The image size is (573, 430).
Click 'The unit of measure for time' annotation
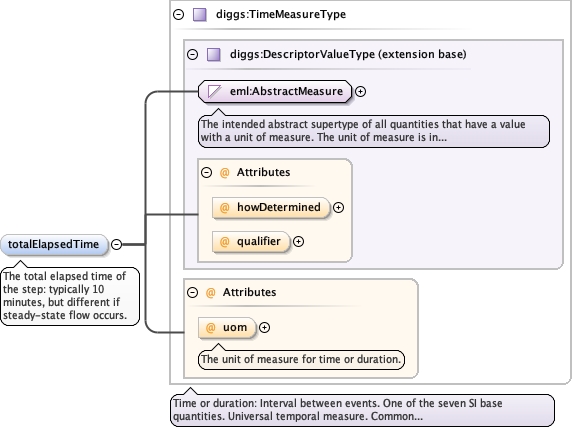[301, 359]
